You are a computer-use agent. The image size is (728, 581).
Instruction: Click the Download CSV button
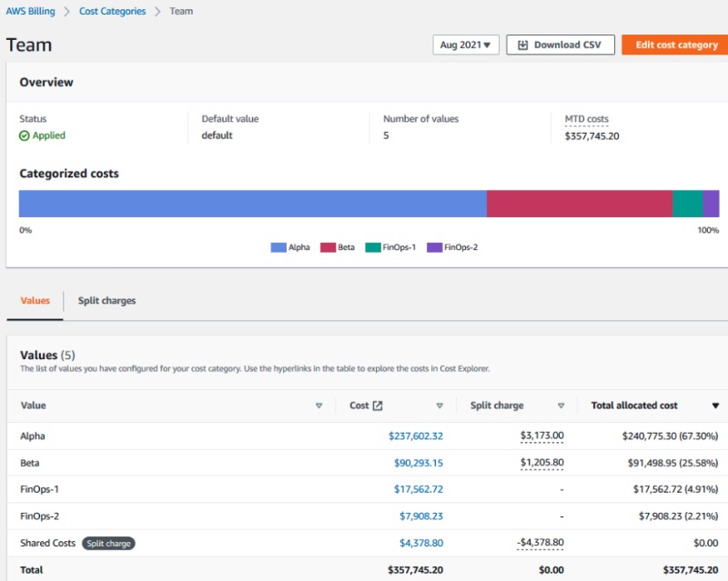(561, 44)
